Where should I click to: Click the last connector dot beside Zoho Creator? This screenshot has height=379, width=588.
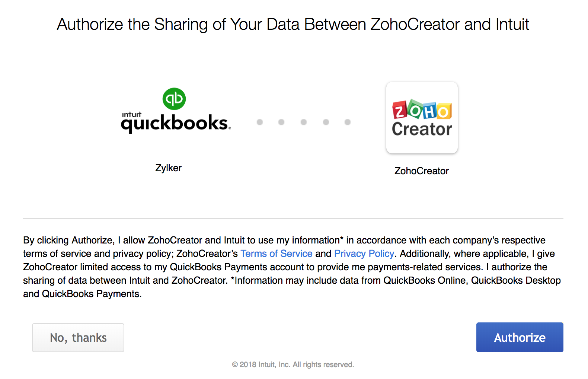[348, 122]
